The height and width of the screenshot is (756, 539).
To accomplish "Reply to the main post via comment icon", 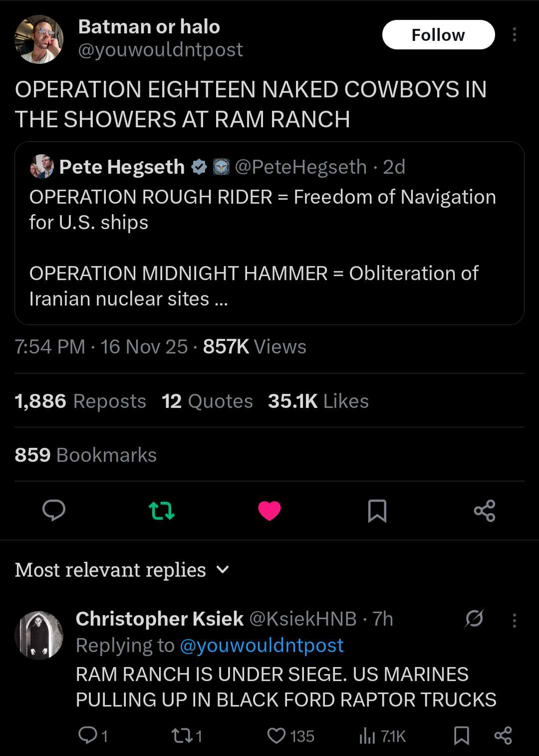I will [x=54, y=510].
